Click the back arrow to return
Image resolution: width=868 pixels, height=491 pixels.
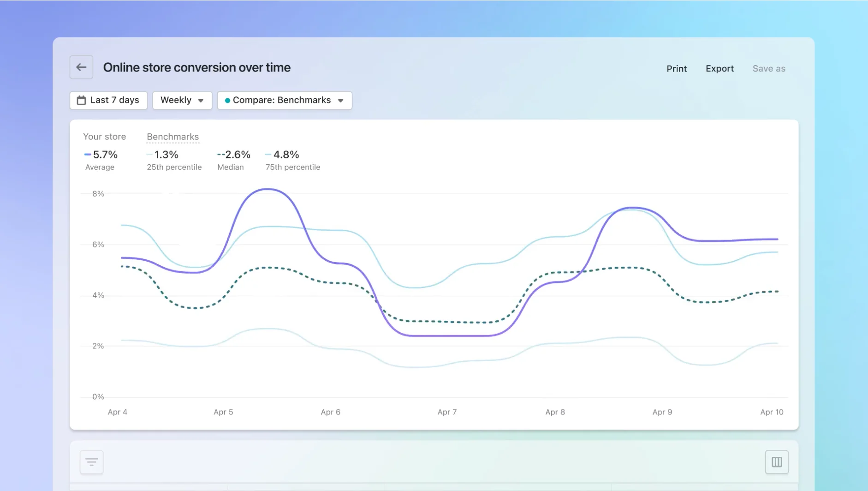81,67
